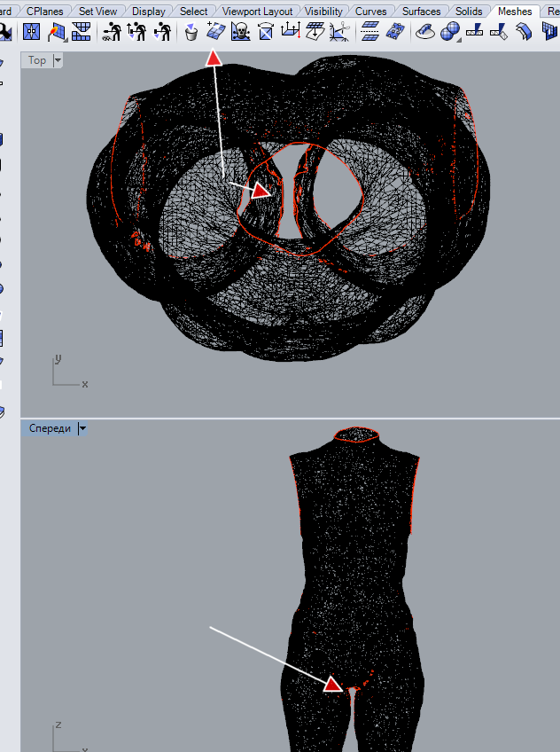Screen dimensions: 560x752
Task: Click the blue mesh with white dots icon
Action: pos(394,32)
